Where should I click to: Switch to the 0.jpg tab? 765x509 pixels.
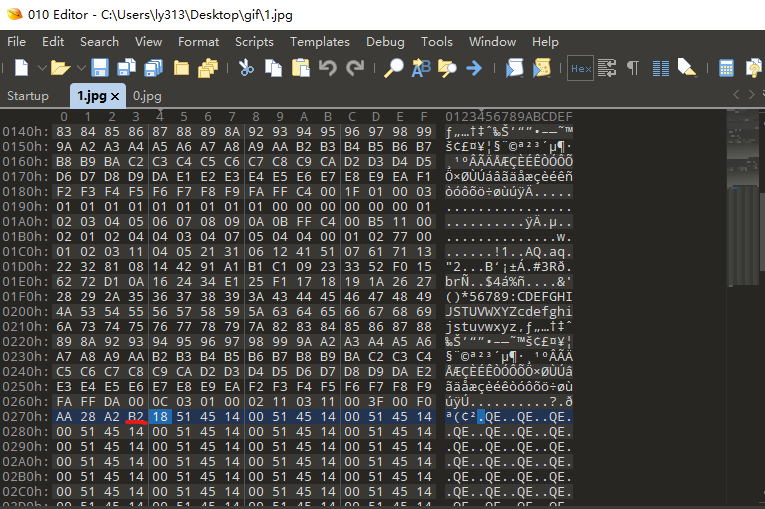(147, 96)
